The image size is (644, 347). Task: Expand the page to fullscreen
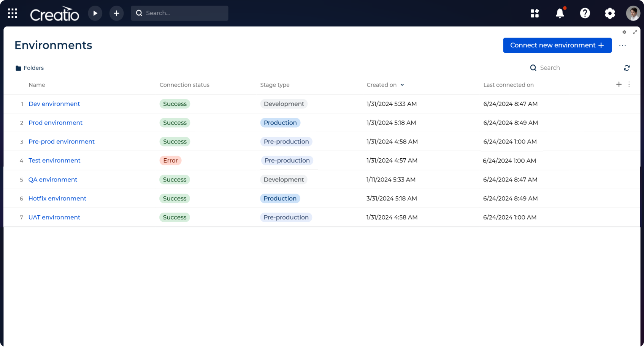(635, 32)
